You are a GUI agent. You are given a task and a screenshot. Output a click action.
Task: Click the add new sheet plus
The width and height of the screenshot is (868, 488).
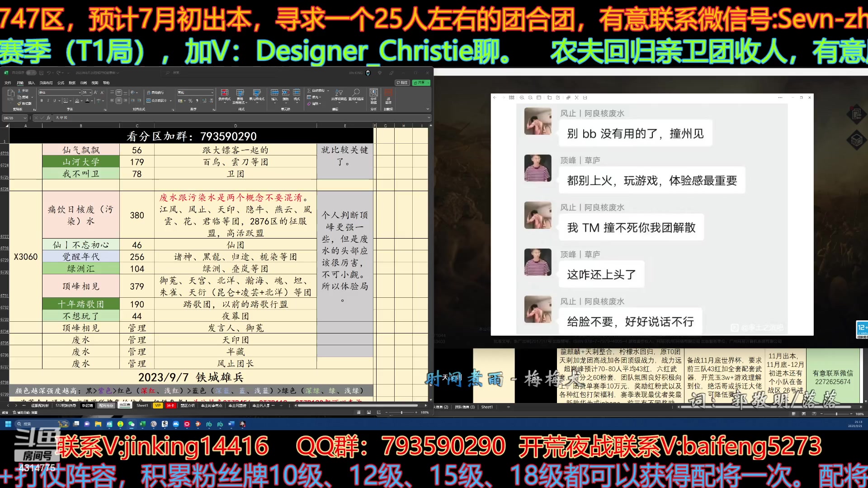[x=281, y=405]
